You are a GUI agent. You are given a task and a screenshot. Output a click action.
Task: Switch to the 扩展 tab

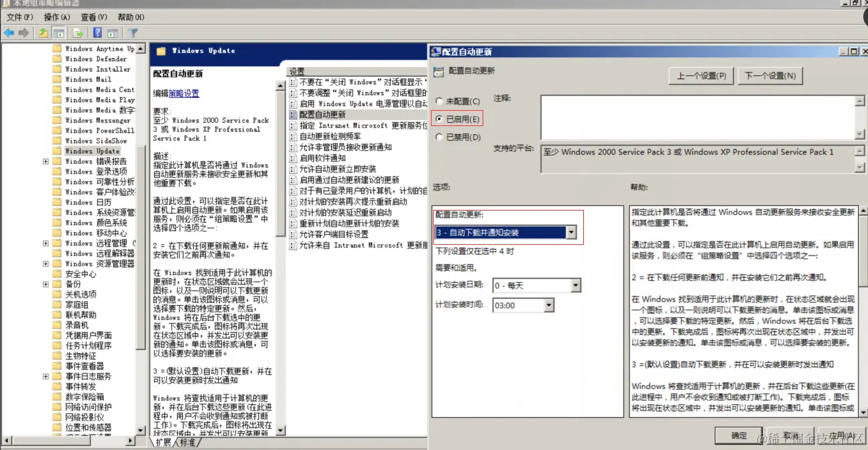point(164,443)
